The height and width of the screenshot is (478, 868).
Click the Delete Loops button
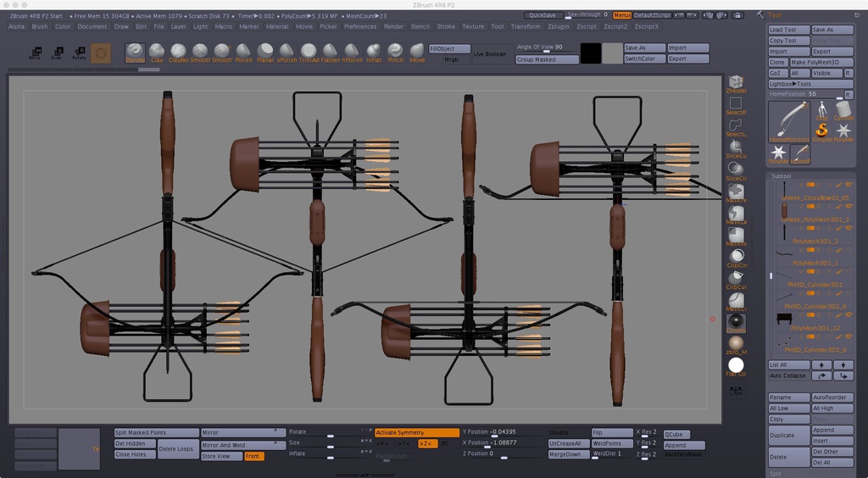pyautogui.click(x=178, y=448)
